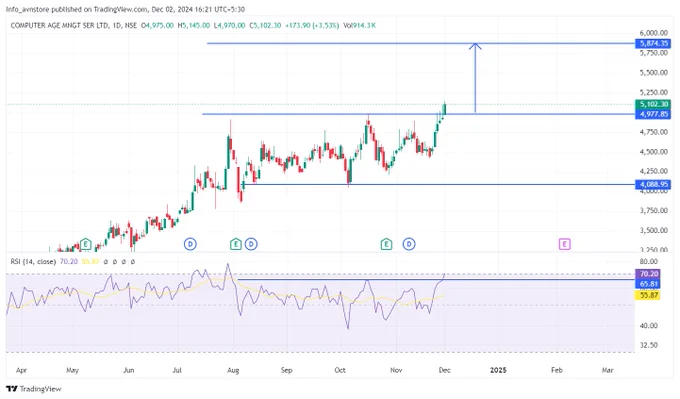Click the 1D interval label in the header
680x399 pixels.
(117, 26)
